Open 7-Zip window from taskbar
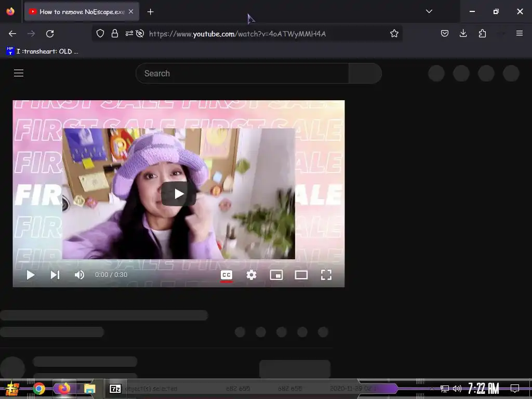 [115, 389]
